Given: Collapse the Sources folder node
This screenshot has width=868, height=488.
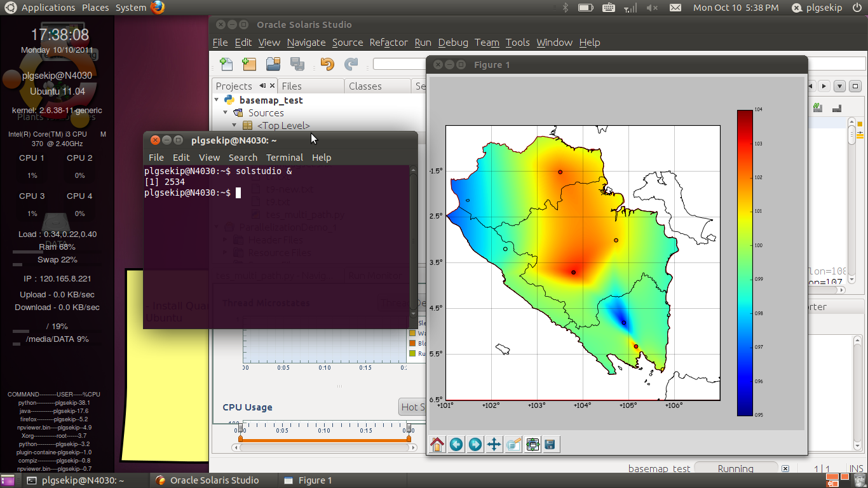Looking at the screenshot, I should tap(226, 112).
